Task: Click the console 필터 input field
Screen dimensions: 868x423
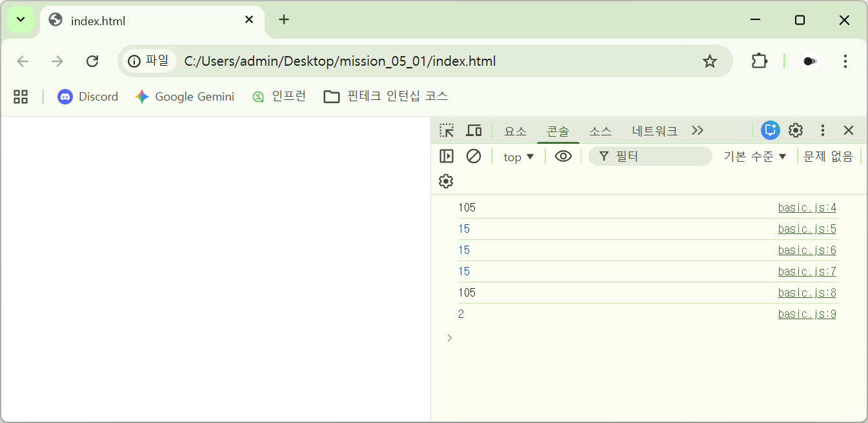Action: (x=658, y=156)
